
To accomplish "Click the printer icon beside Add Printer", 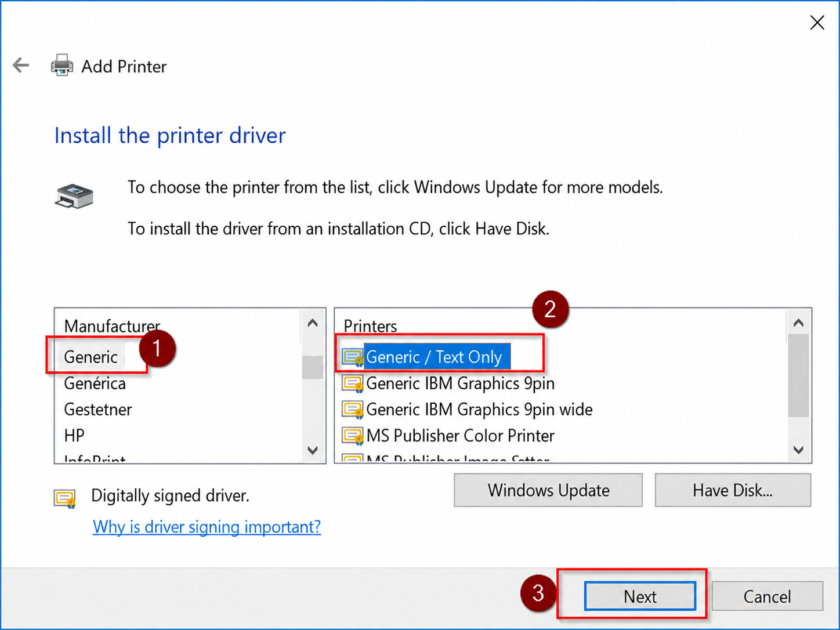I will (62, 66).
